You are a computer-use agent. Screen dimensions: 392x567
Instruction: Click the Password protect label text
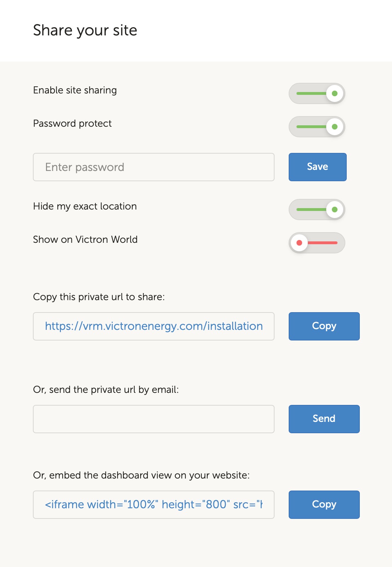point(72,124)
